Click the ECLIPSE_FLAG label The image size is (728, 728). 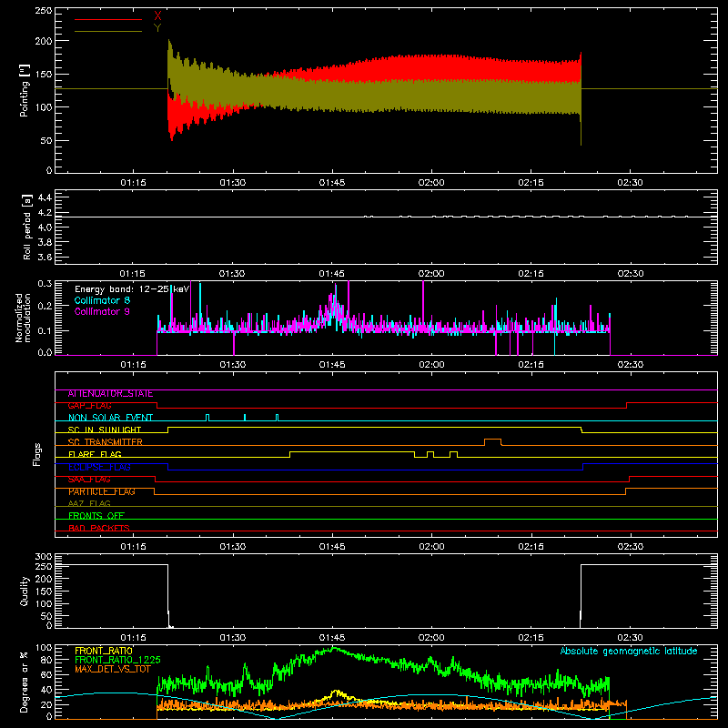pos(99,467)
